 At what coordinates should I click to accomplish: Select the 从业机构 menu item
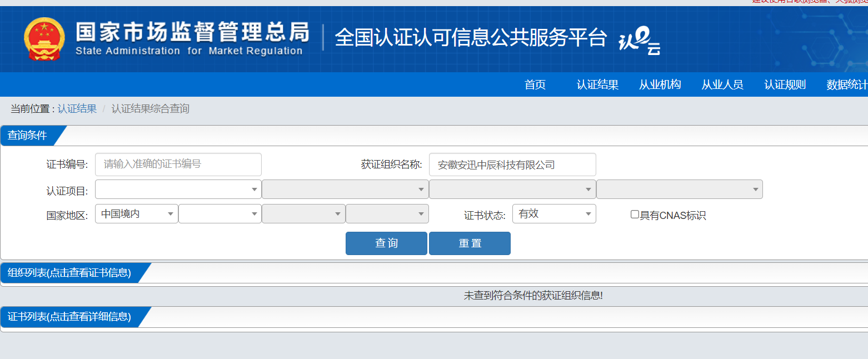660,84
